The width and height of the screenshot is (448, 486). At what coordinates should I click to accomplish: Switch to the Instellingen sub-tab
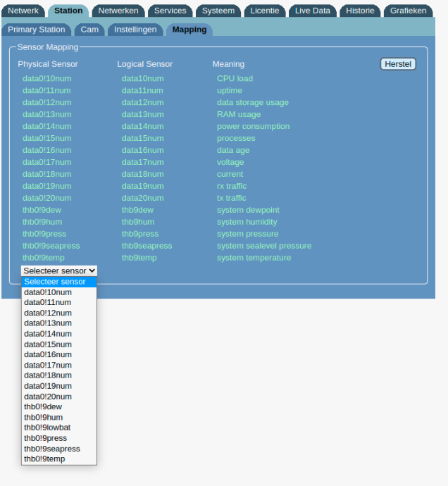tap(135, 30)
